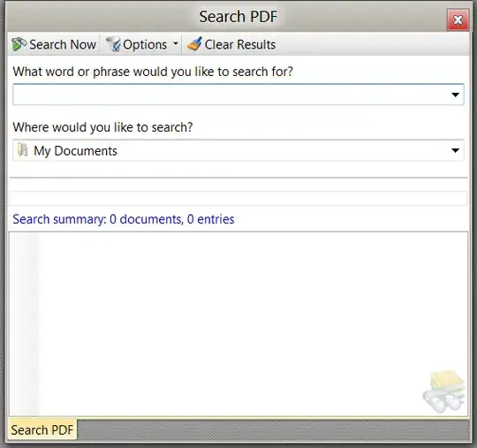Expand the search location dropdown arrow

(x=455, y=150)
